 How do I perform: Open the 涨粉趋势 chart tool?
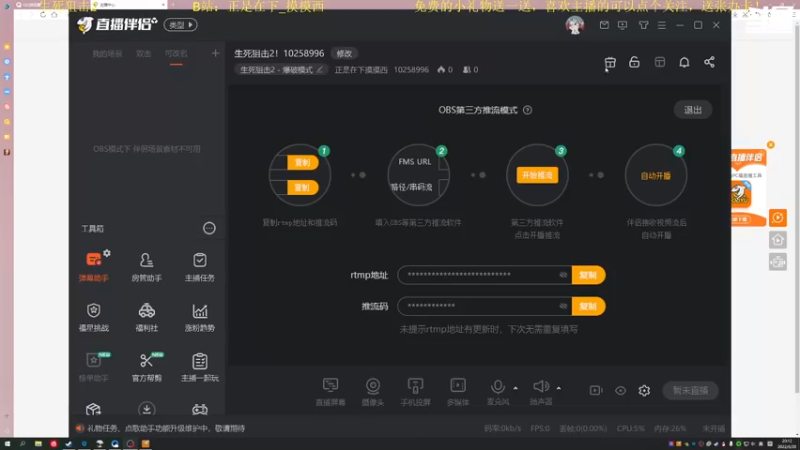(x=199, y=317)
